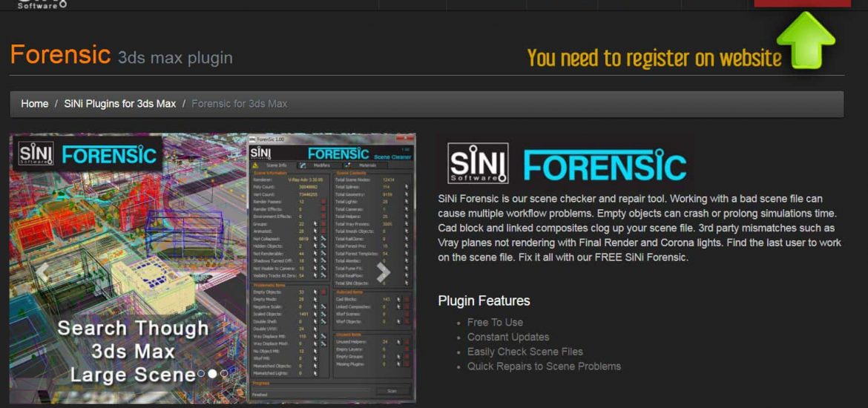The image size is (868, 408).
Task: Go to Home via breadcrumb
Action: pyautogui.click(x=35, y=104)
